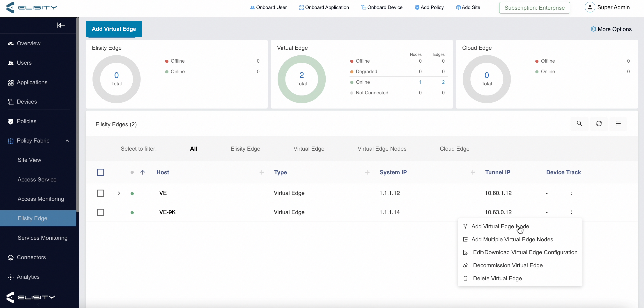Click the Tunnel IP 10.63.0.12 cell
644x308 pixels.
click(x=498, y=212)
